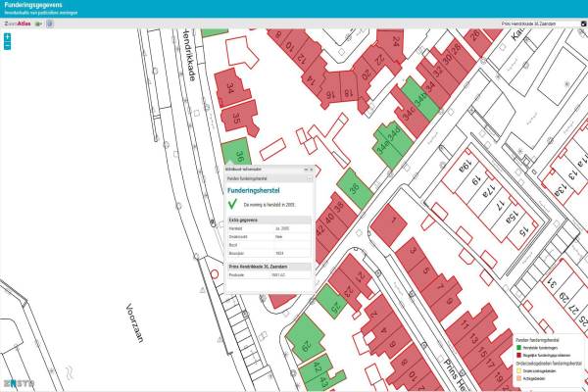Viewport: 588px width, 392px height.
Task: Close the attribute information popup
Action: coord(310,170)
